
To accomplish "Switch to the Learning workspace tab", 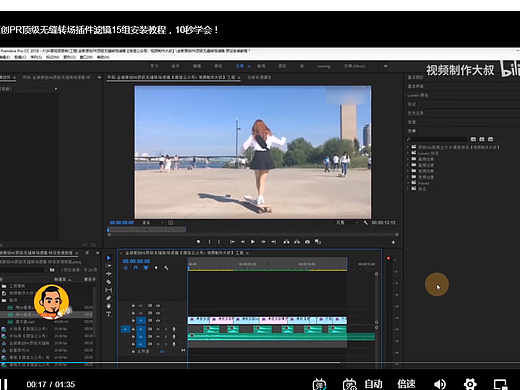I will (324, 66).
